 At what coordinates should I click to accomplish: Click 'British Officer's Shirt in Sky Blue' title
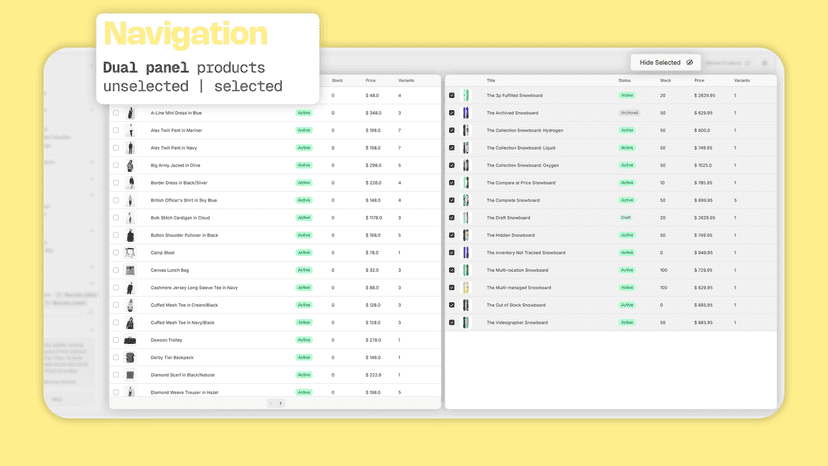184,200
